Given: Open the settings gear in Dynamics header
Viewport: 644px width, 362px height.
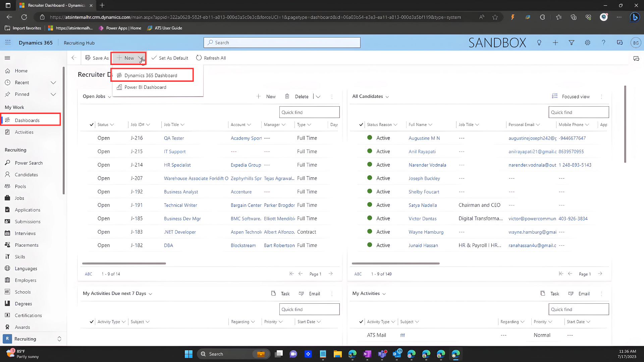Looking at the screenshot, I should coord(588,43).
